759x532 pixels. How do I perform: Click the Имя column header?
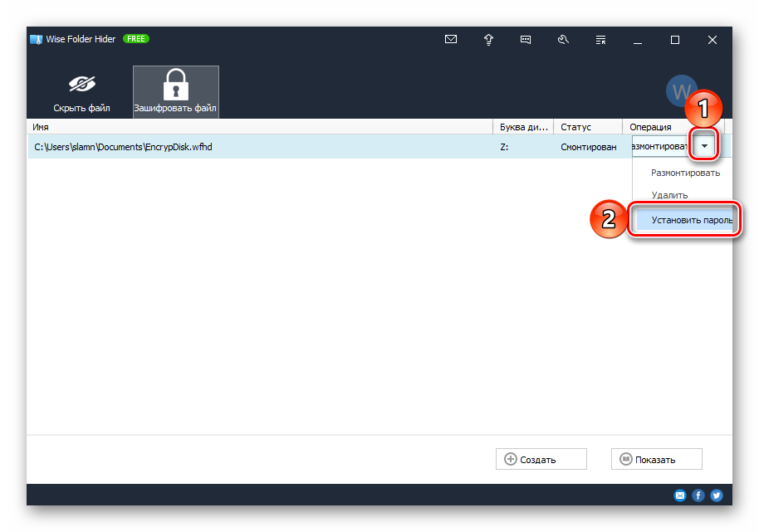point(260,127)
